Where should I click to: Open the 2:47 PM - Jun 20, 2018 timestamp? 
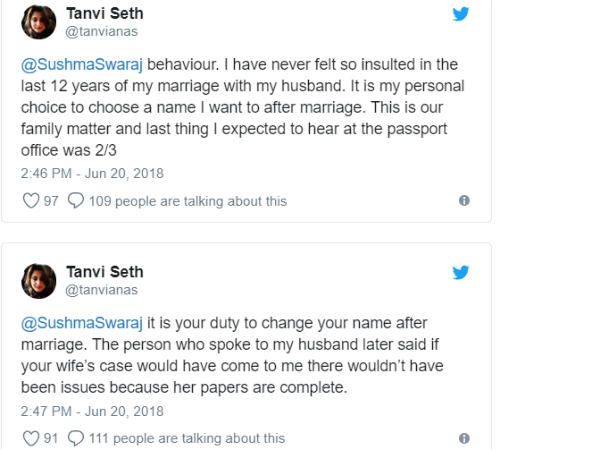coord(92,411)
